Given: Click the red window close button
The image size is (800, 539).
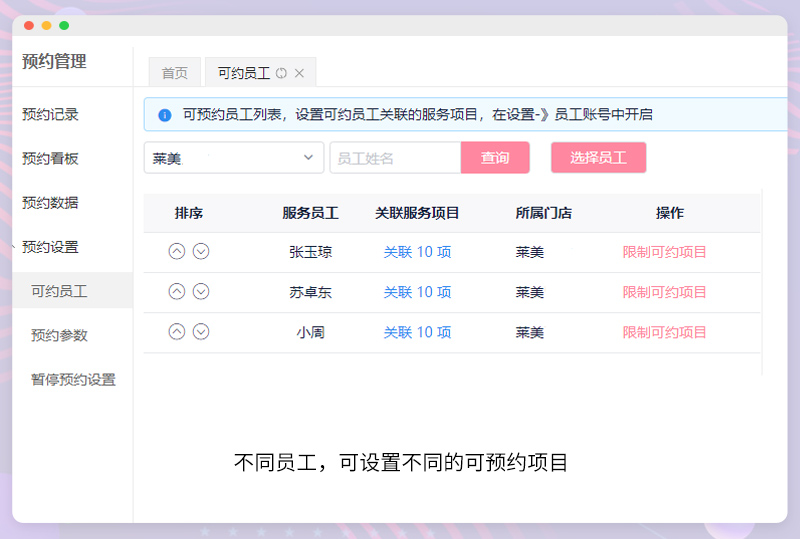Looking at the screenshot, I should coord(29,26).
